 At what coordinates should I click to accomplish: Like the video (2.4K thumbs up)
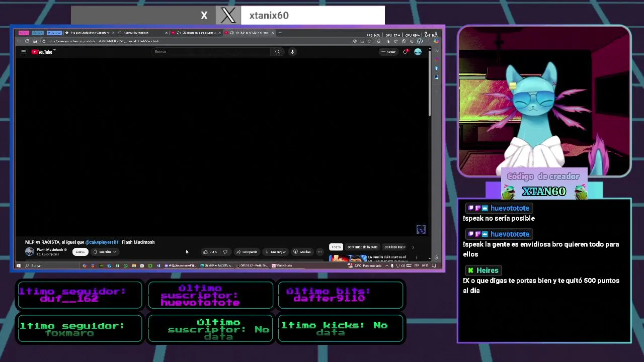[x=210, y=252]
